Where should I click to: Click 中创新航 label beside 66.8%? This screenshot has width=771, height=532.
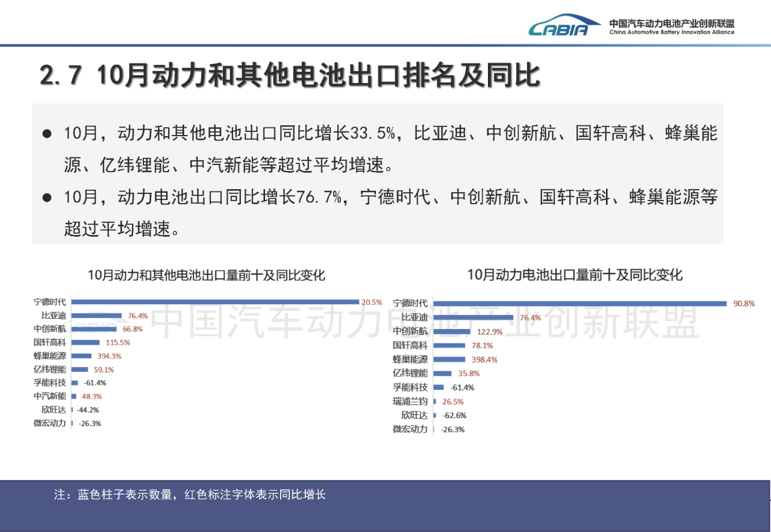tap(50, 329)
